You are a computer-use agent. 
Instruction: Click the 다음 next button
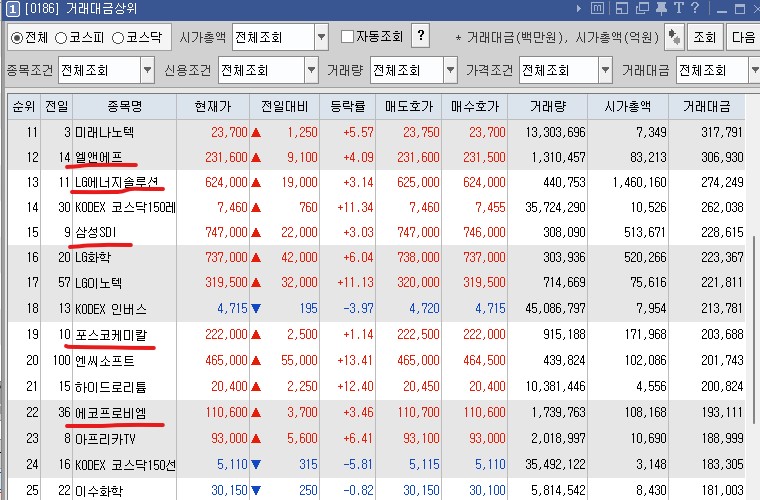pyautogui.click(x=743, y=37)
